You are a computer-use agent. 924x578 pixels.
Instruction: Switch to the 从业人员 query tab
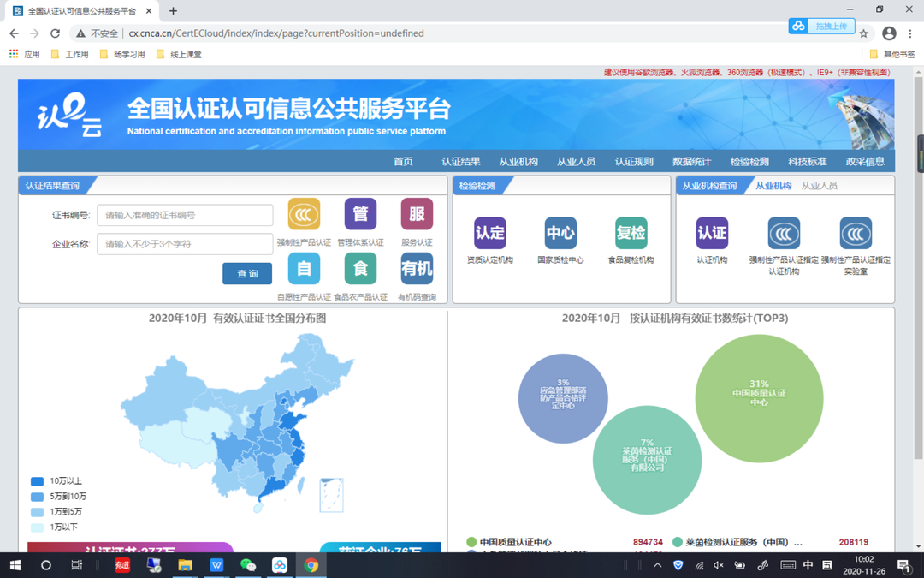(819, 186)
